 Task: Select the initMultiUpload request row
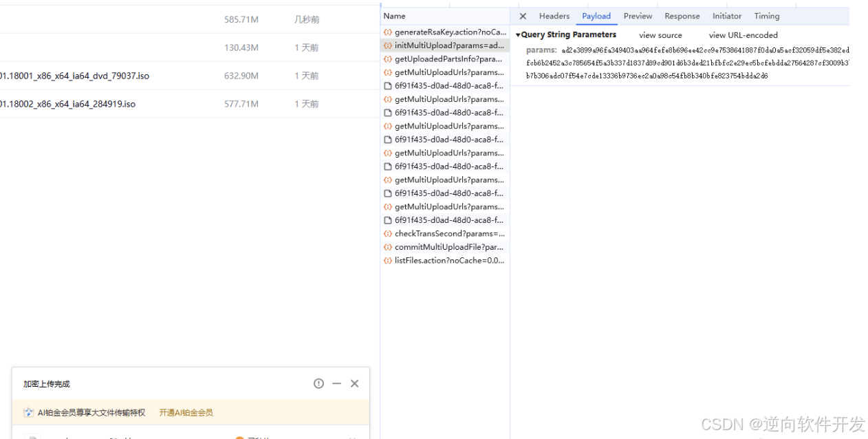[445, 45]
